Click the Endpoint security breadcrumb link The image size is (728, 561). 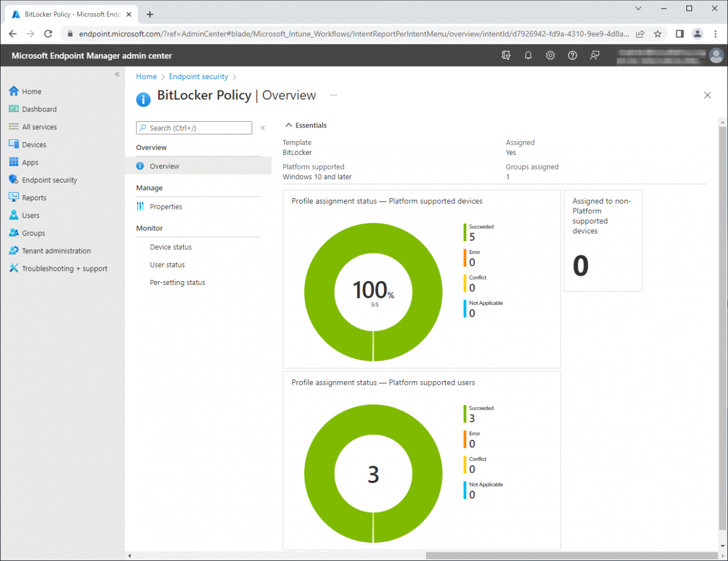pos(198,76)
